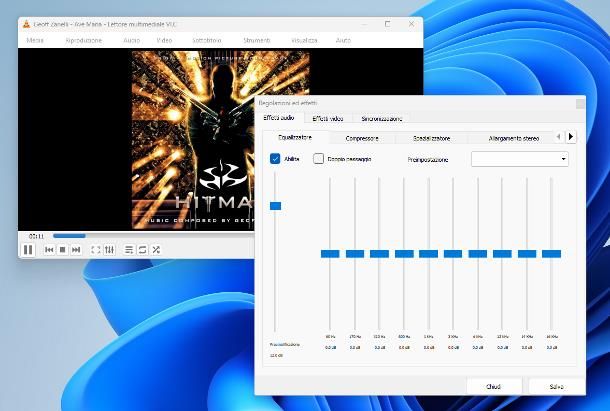The height and width of the screenshot is (411, 610).
Task: Open the Sottotitolo menu
Action: 207,40
